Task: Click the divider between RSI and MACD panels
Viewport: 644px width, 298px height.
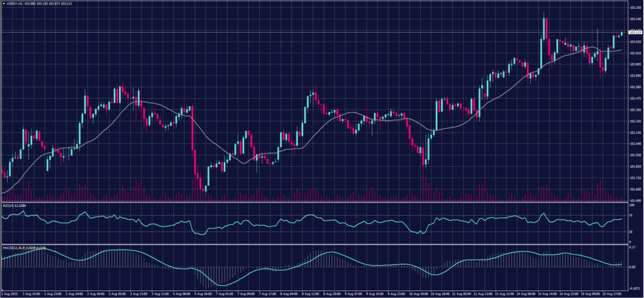Action: (314, 244)
